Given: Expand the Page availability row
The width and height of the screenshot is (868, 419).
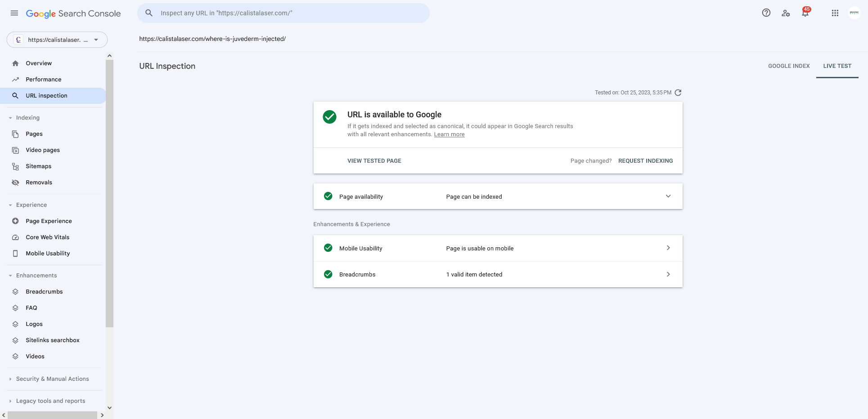Looking at the screenshot, I should [x=498, y=196].
